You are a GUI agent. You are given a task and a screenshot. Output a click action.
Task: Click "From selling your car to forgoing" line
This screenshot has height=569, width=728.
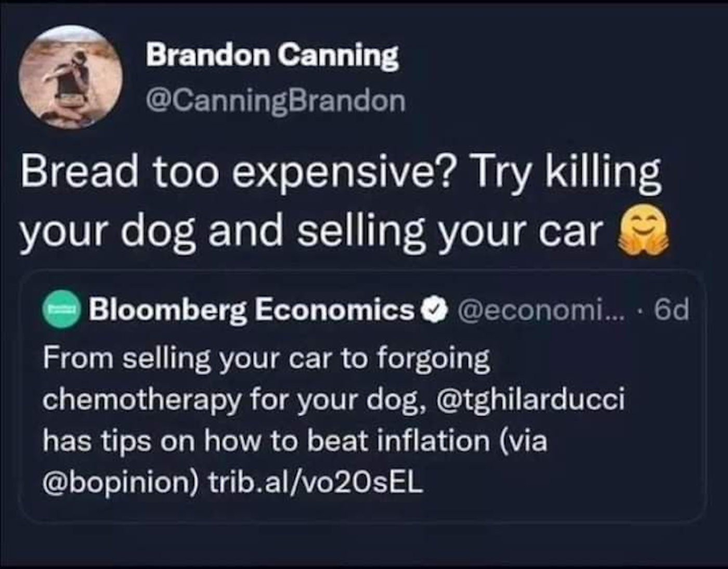tap(266, 358)
